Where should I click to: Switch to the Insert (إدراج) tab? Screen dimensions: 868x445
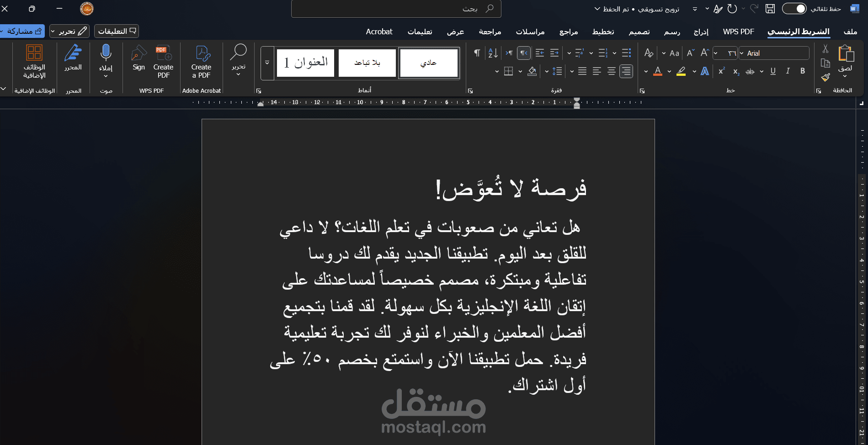coord(701,32)
